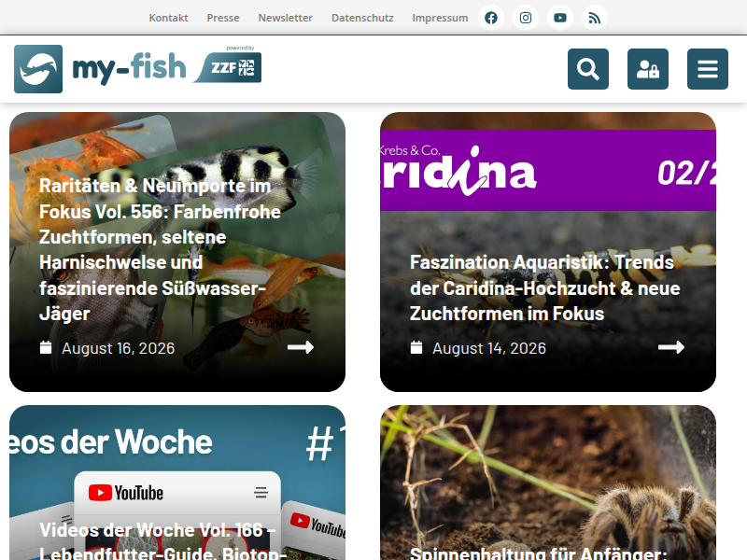The height and width of the screenshot is (560, 747).
Task: Open the hamburger menu button
Action: (708, 69)
